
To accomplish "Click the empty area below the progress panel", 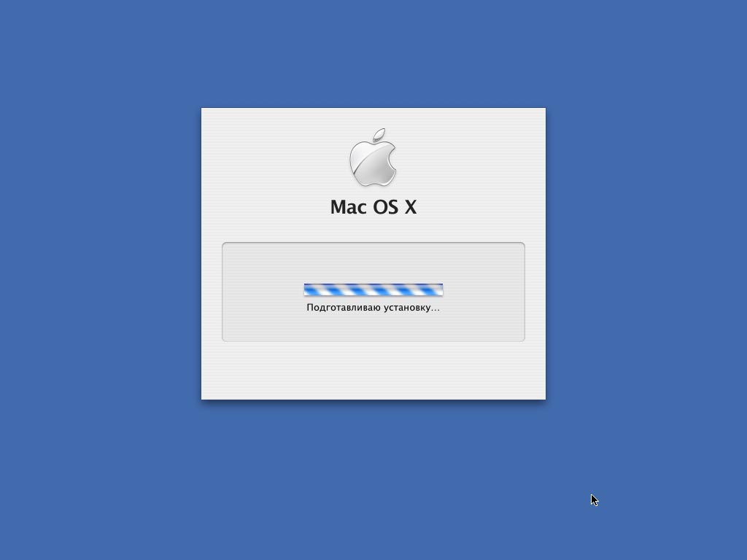I will point(373,370).
